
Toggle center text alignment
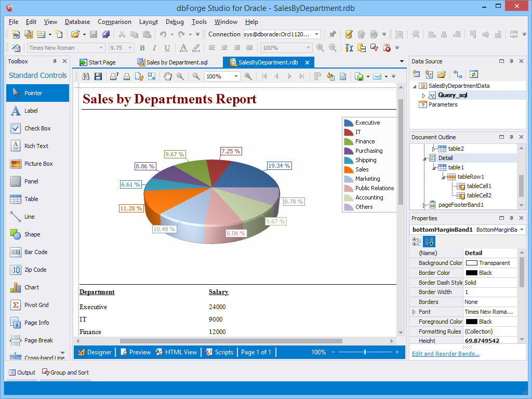click(224, 48)
